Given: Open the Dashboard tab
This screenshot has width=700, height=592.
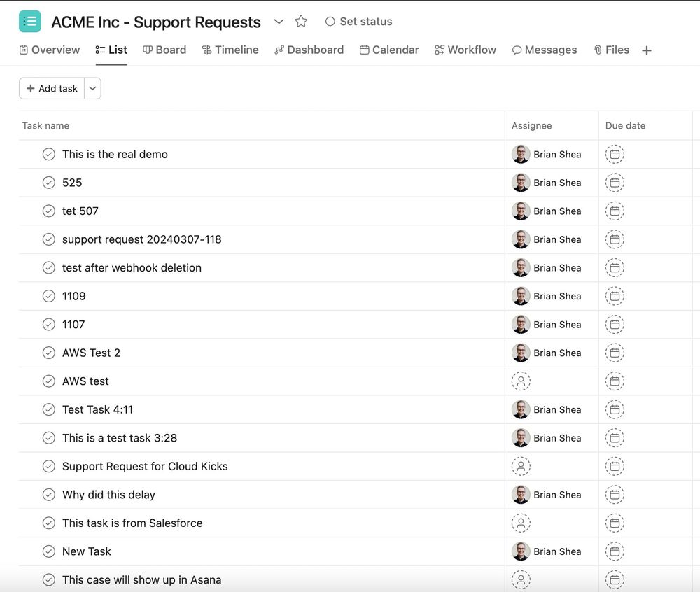Looking at the screenshot, I should point(309,50).
